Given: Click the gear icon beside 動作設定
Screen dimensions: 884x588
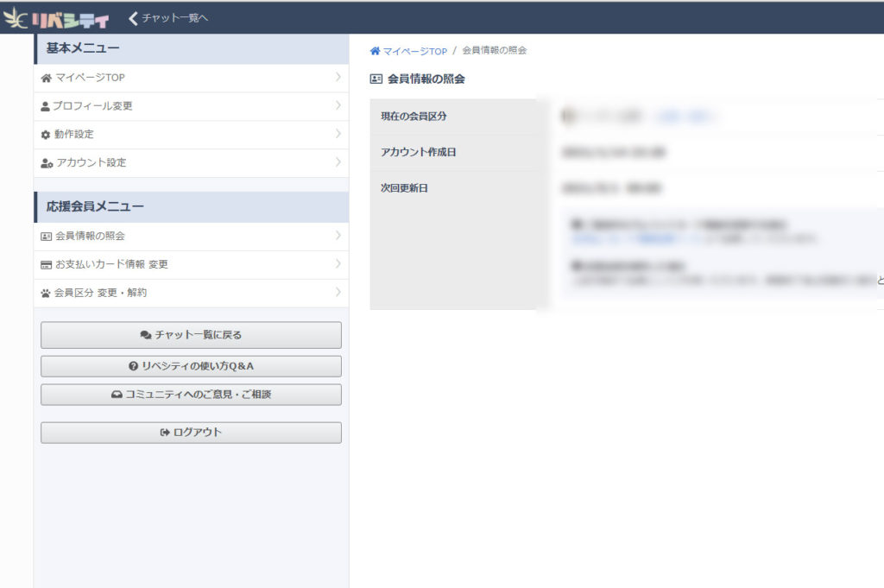Looking at the screenshot, I should [x=46, y=135].
